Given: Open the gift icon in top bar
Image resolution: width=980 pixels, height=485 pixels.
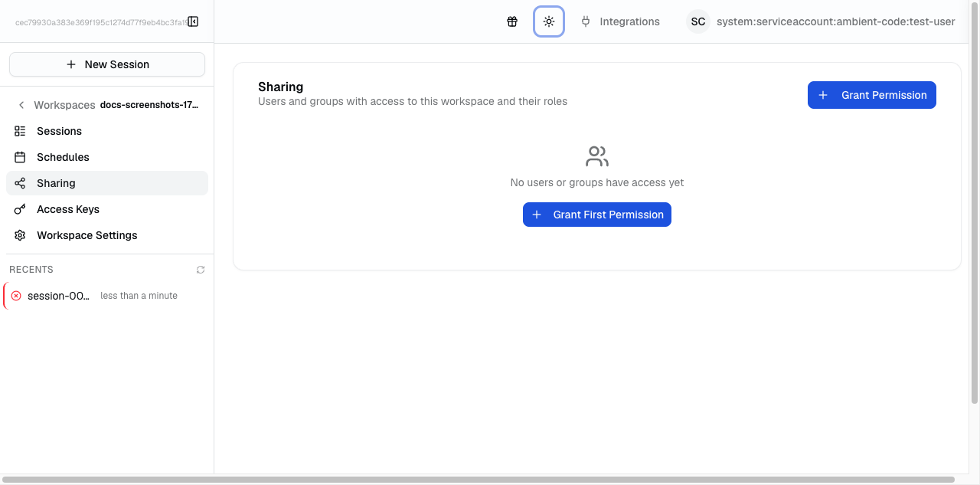Looking at the screenshot, I should 512,21.
